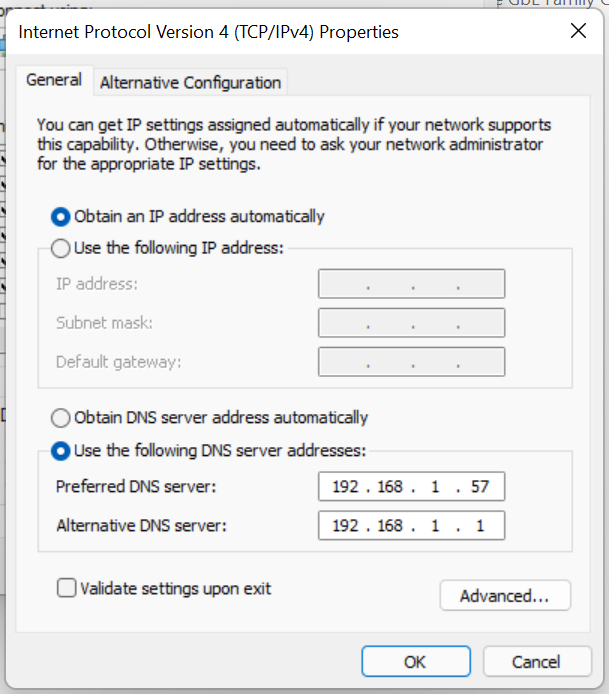Viewport: 609px width, 694px height.
Task: Select the General tab
Action: pos(54,80)
